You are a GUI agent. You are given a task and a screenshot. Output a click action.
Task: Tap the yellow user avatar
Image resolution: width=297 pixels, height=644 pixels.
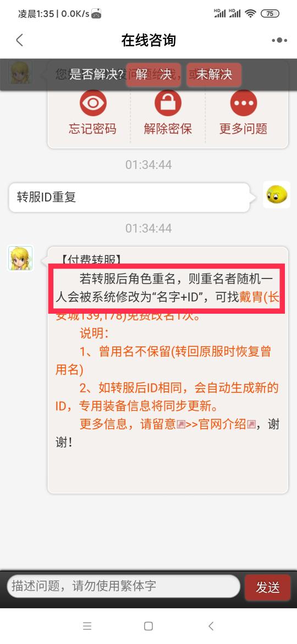277,195
